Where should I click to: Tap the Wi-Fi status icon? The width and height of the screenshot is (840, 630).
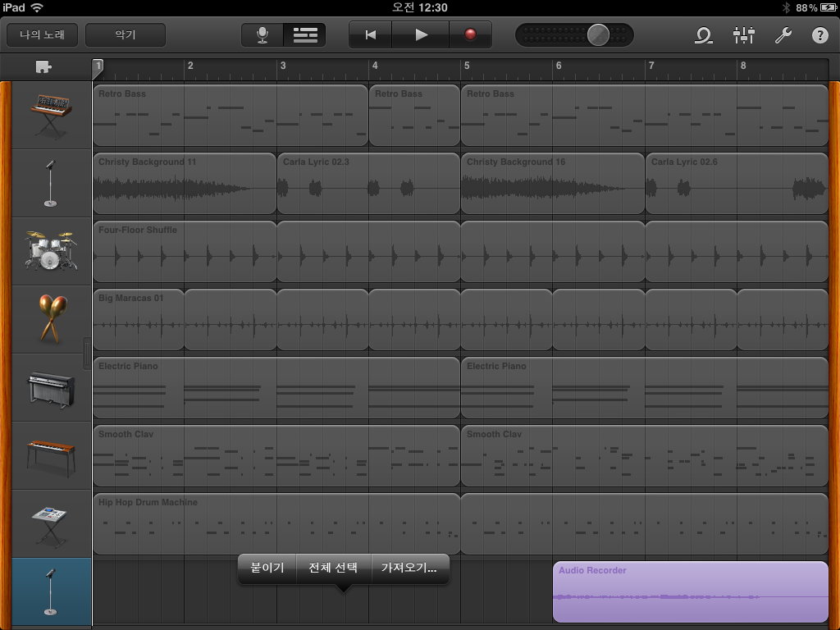click(37, 7)
